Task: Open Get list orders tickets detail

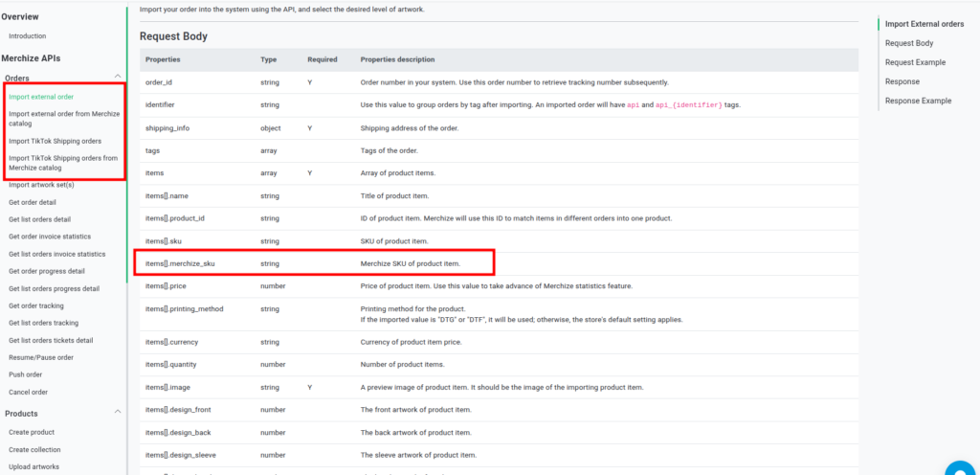Action: tap(52, 341)
